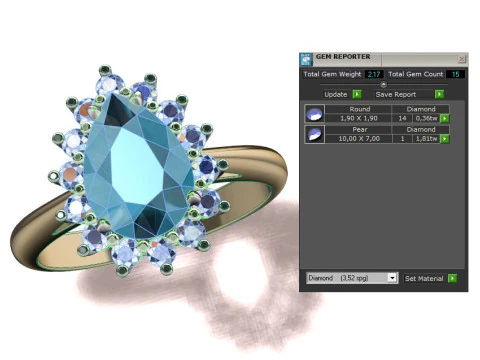Viewport: 480px width, 360px height.
Task: Click the green arrow in the Pear diamond row
Action: [x=445, y=139]
